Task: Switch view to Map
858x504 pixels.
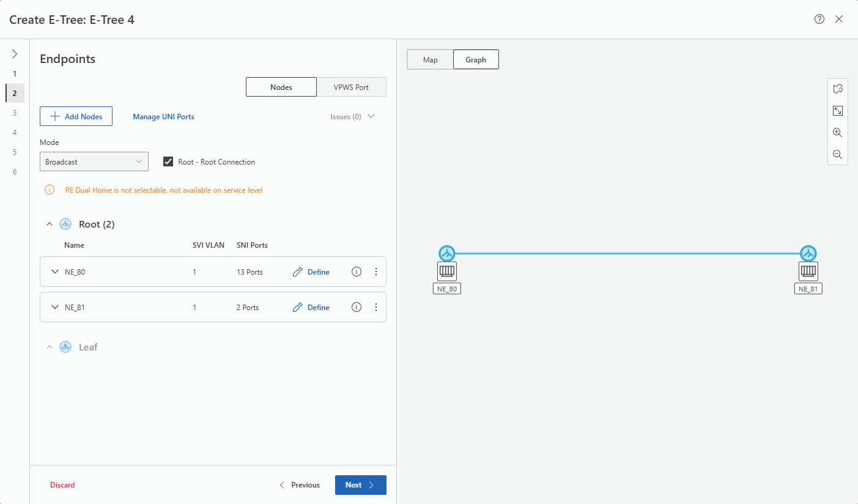Action: (x=430, y=59)
